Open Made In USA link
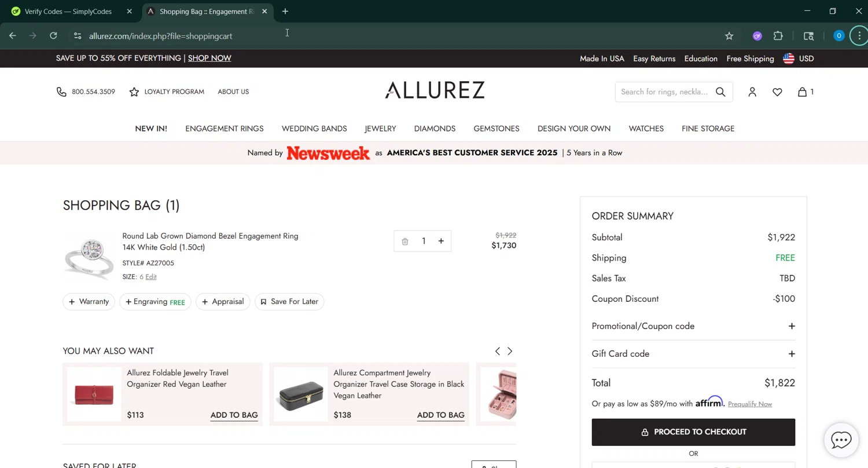868x468 pixels. pyautogui.click(x=602, y=58)
